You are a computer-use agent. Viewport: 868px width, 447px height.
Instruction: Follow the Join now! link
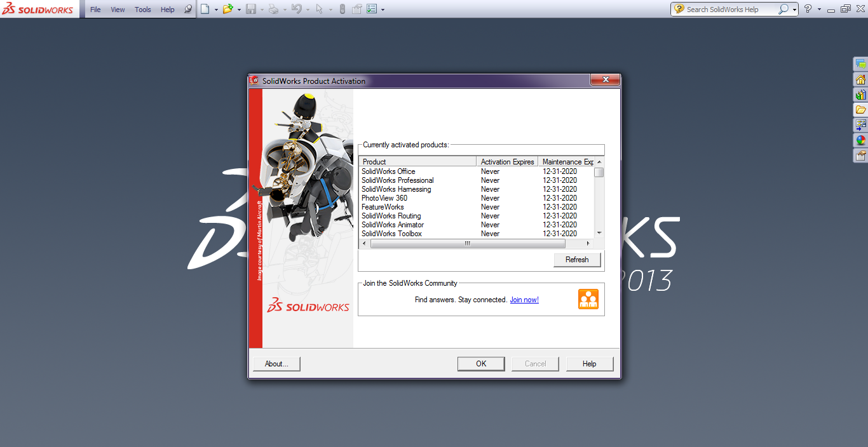click(x=524, y=300)
